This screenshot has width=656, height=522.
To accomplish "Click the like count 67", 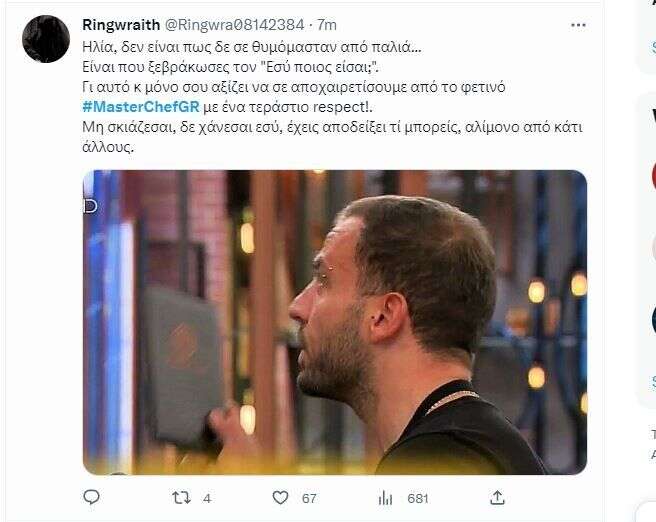I will (x=309, y=498).
